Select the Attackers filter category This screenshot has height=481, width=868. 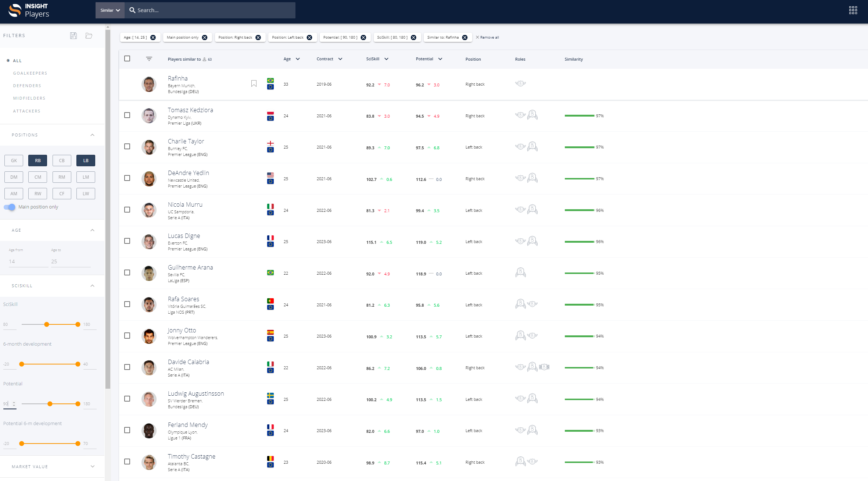27,111
